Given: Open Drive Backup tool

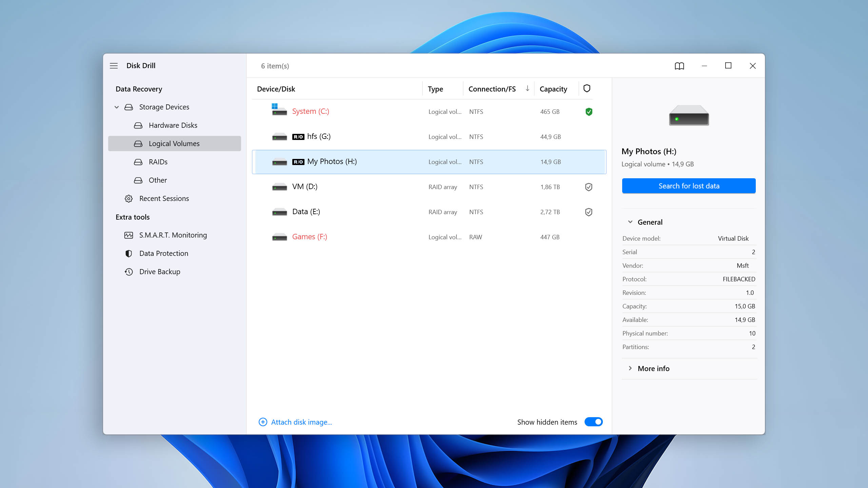Looking at the screenshot, I should pos(175,272).
